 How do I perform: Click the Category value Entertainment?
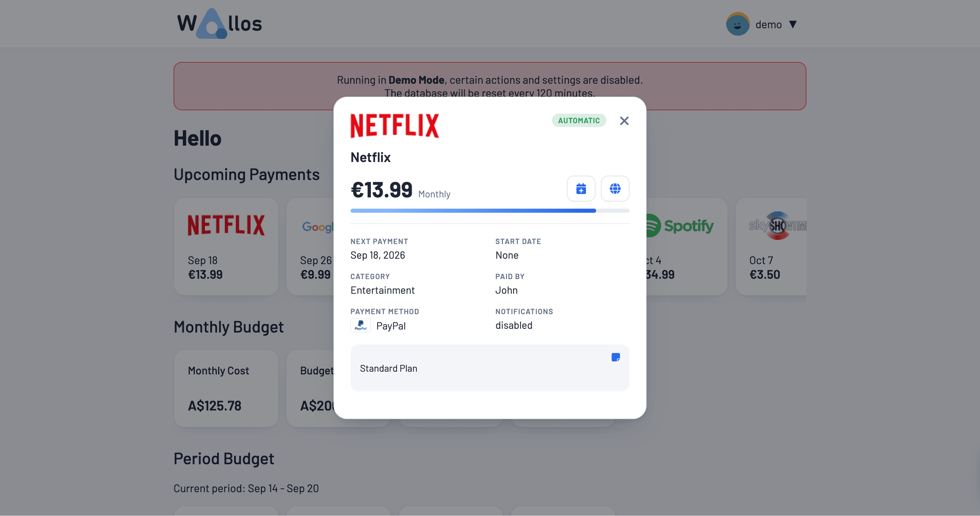(x=382, y=290)
